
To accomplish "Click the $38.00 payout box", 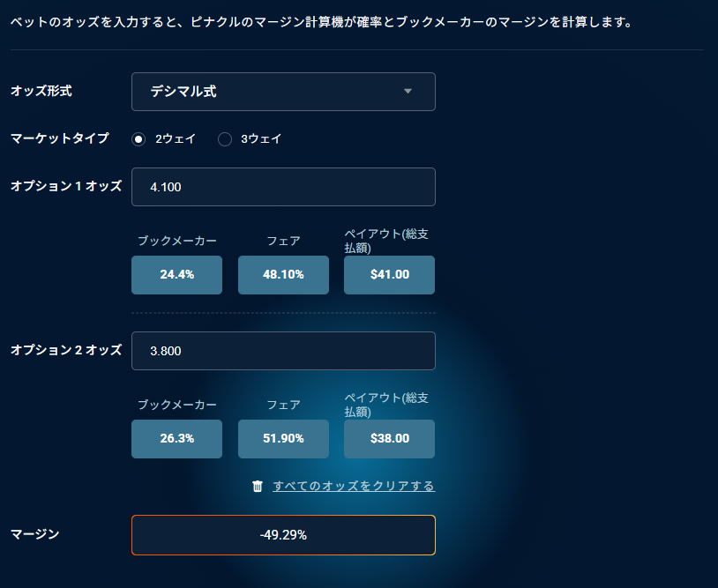I will pyautogui.click(x=390, y=439).
